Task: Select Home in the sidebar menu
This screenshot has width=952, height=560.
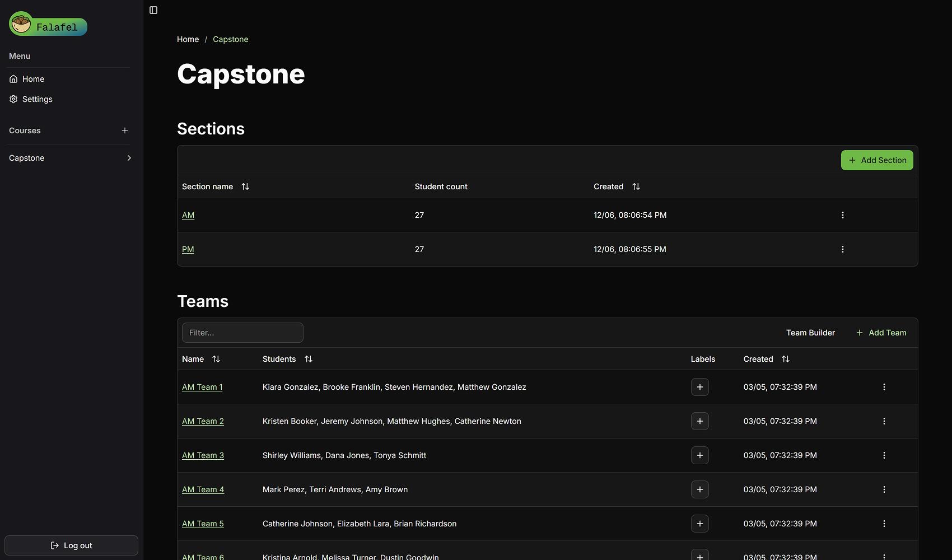Action: pyautogui.click(x=33, y=79)
